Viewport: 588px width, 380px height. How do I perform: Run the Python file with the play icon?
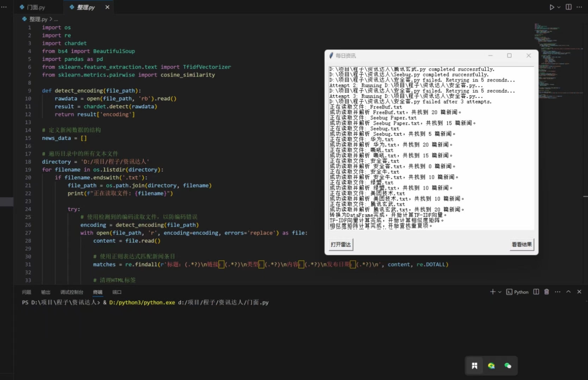(x=552, y=7)
